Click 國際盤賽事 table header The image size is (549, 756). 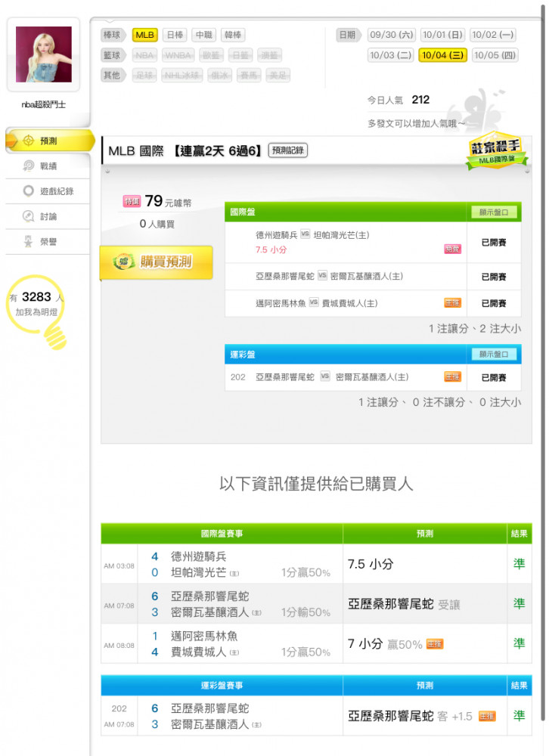[222, 533]
